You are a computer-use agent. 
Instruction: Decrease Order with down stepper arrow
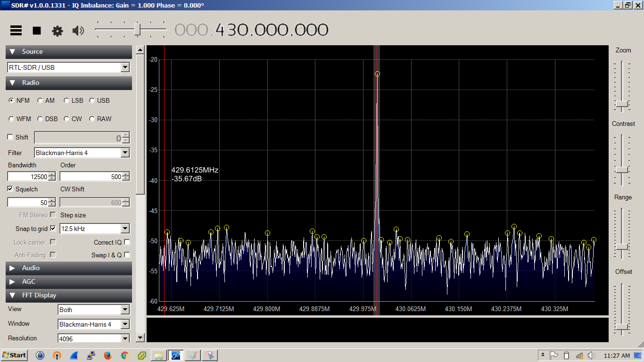[x=126, y=179]
